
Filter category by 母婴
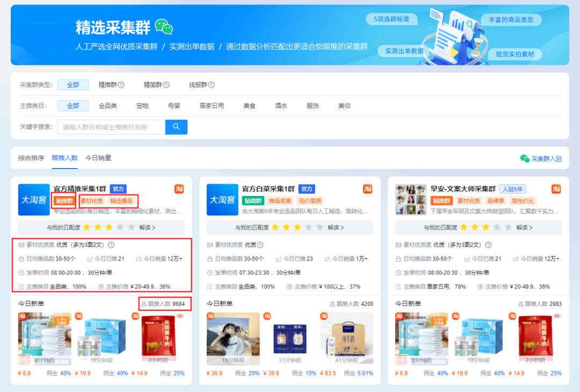(174, 106)
